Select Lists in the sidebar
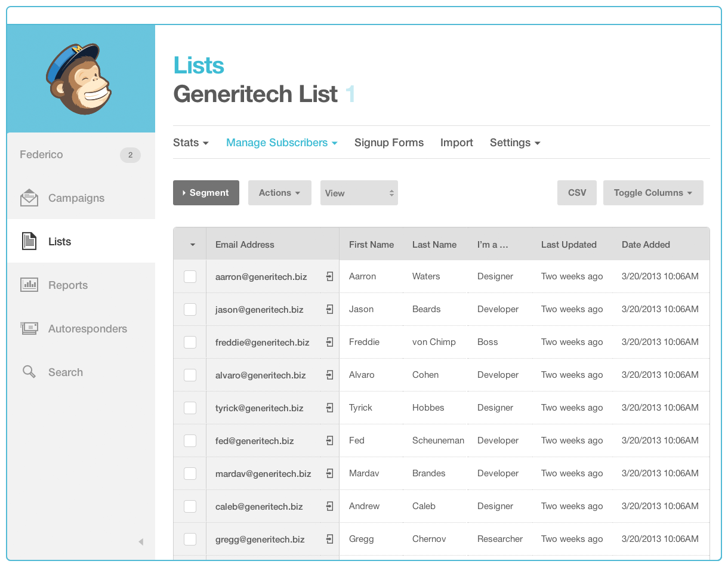Viewport: 728px width, 567px height. [x=81, y=242]
